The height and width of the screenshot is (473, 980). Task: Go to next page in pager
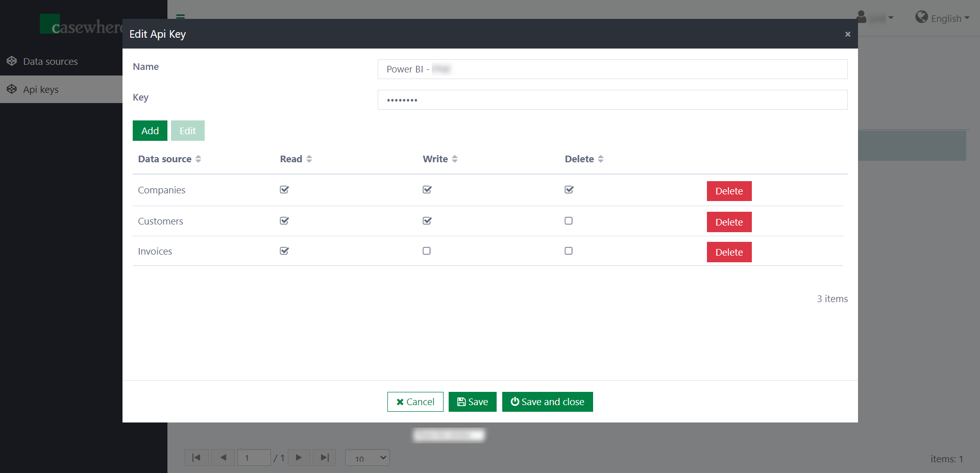299,458
